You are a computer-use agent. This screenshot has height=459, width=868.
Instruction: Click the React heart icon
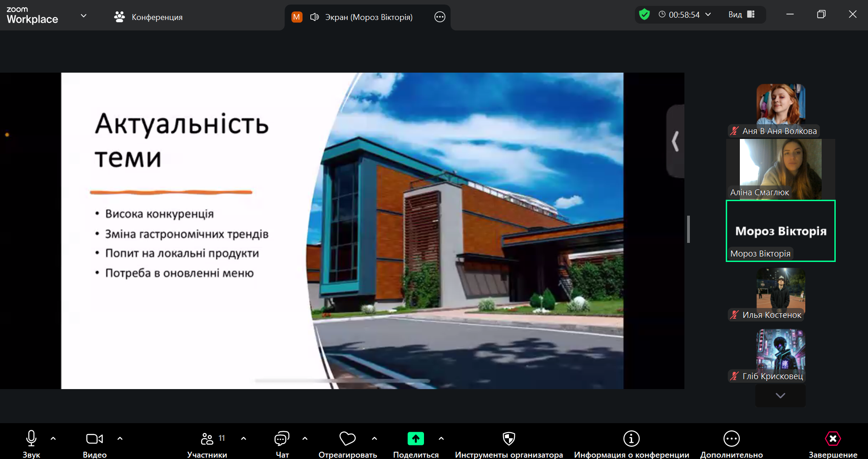coord(348,439)
